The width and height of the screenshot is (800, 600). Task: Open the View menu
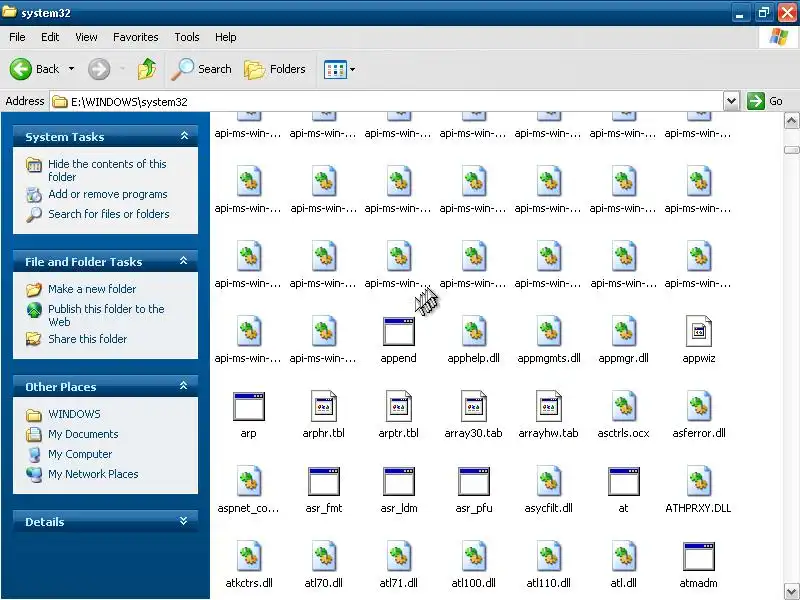point(86,37)
